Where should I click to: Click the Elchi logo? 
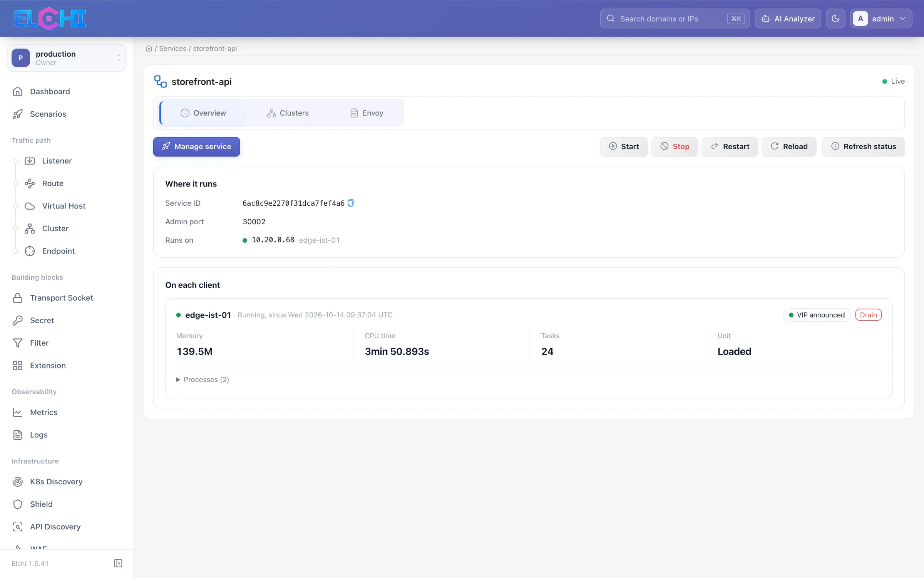50,18
